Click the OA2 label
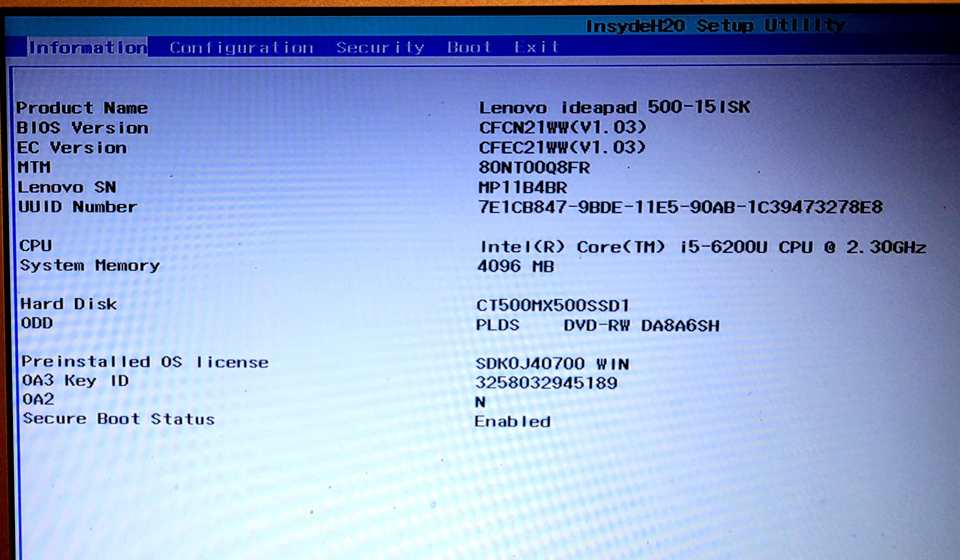The image size is (960, 560). [x=38, y=399]
